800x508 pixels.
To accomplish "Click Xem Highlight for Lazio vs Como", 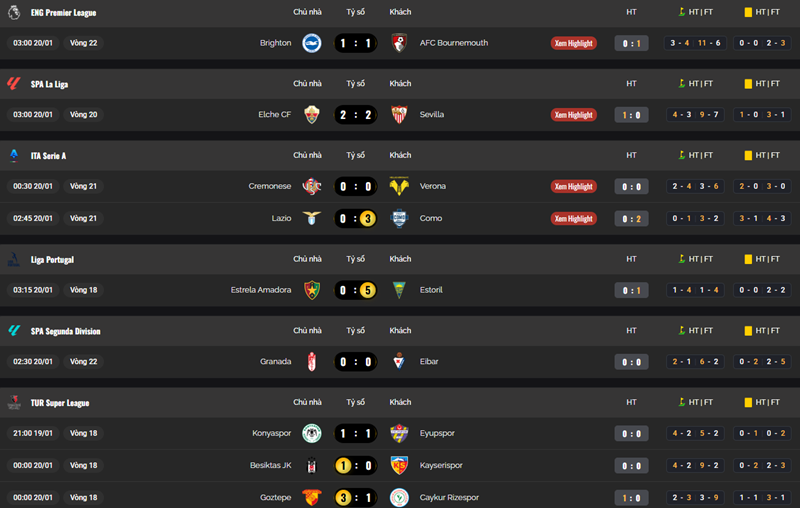I will pyautogui.click(x=574, y=218).
